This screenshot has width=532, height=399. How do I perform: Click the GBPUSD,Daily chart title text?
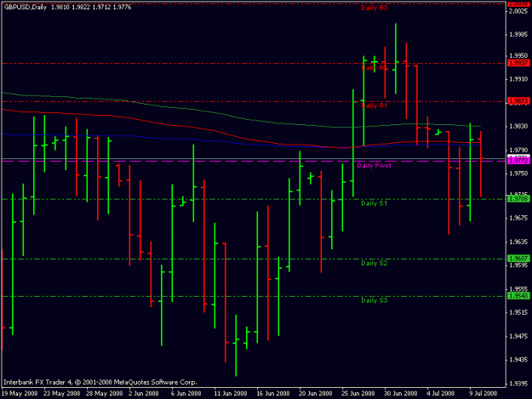coord(26,7)
